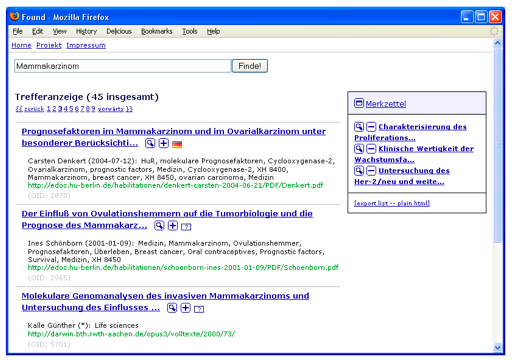Go to results page 2

click(54, 109)
